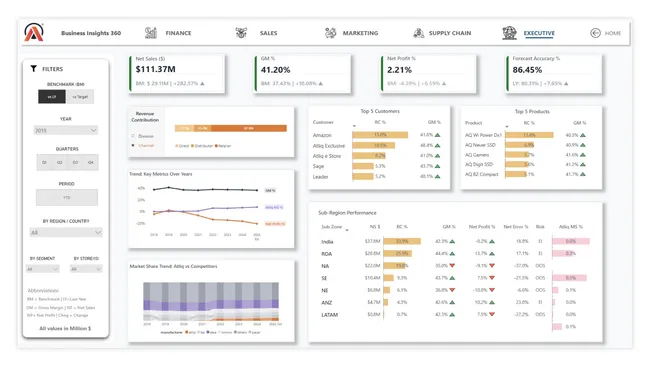Screen dimensions: 650x366
Task: Click the Net Profit % card trend triangle
Action: (x=444, y=84)
